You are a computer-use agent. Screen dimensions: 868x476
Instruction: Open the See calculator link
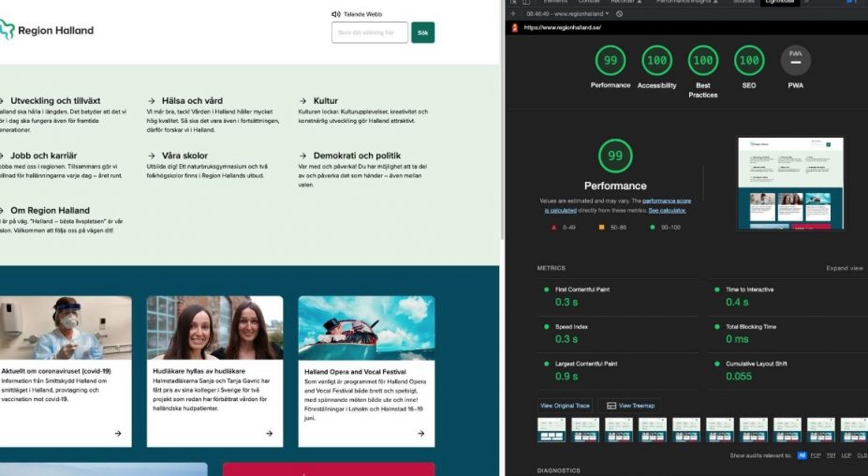(663, 210)
